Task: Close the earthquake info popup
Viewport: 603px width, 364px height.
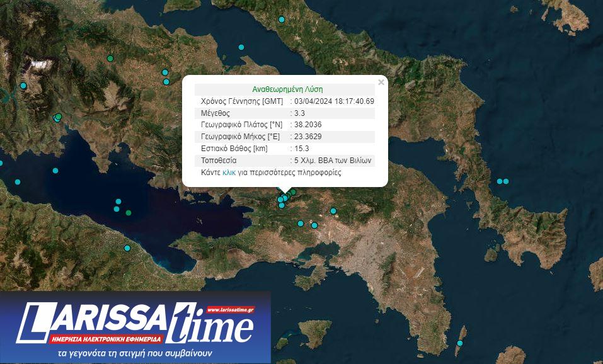Action: 381,82
